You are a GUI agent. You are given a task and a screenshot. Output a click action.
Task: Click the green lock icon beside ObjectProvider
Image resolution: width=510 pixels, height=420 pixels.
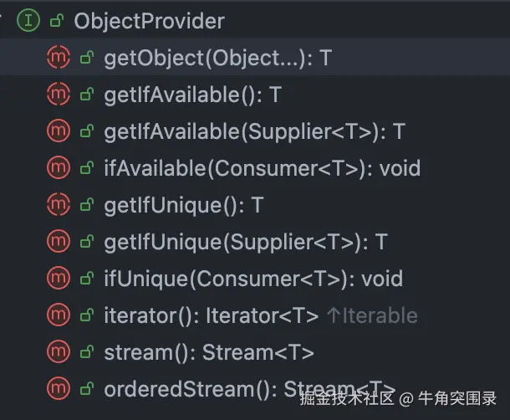pos(56,21)
